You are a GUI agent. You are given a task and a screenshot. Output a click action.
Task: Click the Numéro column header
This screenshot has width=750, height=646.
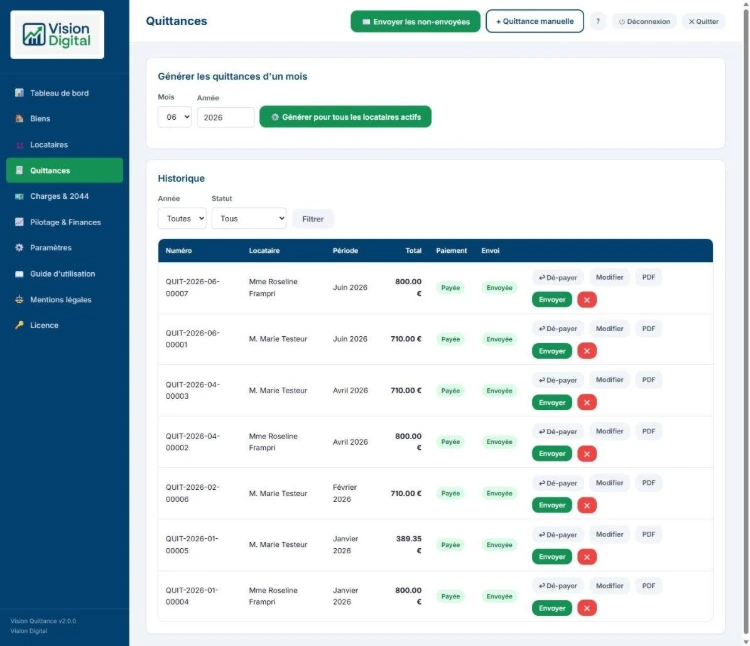click(x=178, y=251)
